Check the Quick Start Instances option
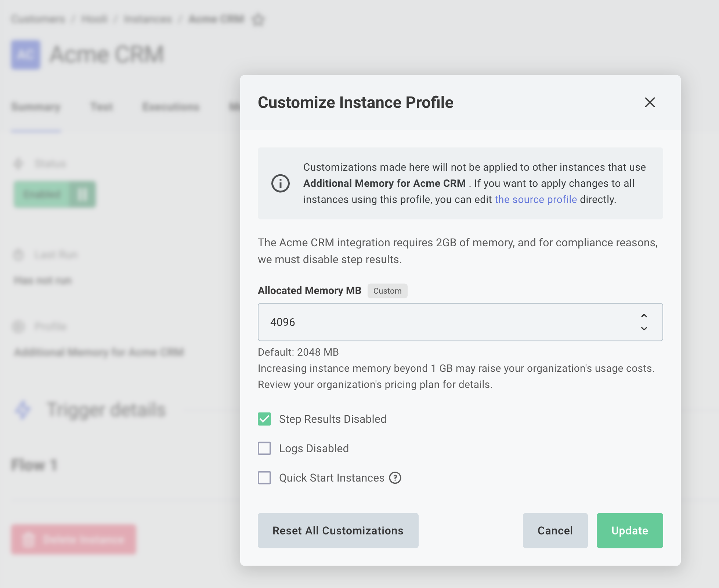This screenshot has width=719, height=588. tap(264, 478)
